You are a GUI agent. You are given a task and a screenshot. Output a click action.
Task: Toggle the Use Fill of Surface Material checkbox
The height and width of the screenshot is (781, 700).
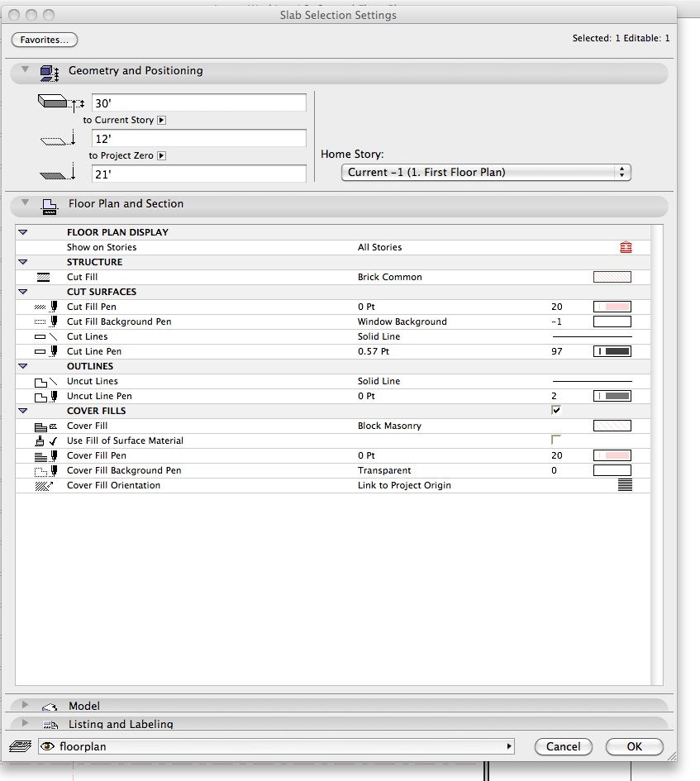click(x=556, y=440)
